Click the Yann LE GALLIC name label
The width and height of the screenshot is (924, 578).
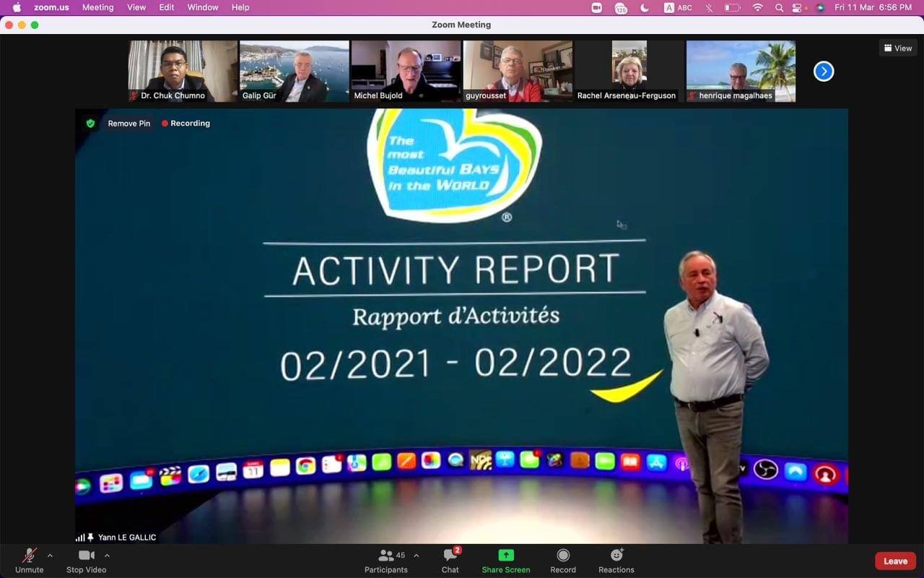(127, 538)
